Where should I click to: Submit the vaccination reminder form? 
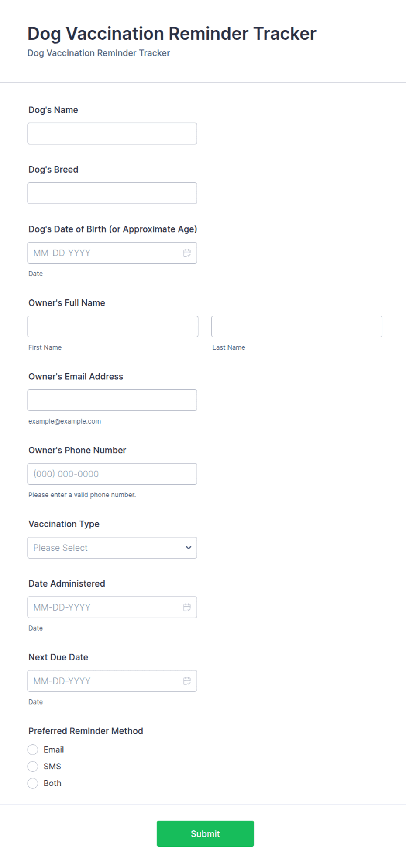tap(205, 833)
